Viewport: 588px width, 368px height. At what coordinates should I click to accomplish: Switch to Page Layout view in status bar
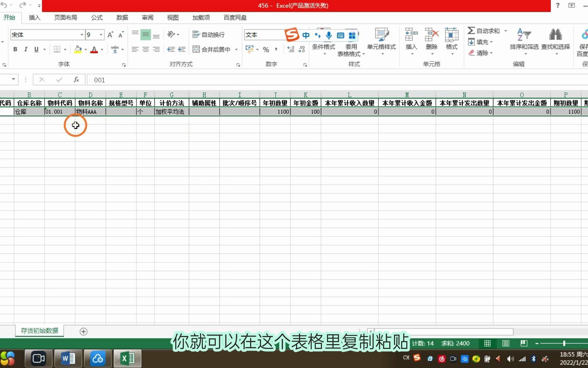click(505, 343)
